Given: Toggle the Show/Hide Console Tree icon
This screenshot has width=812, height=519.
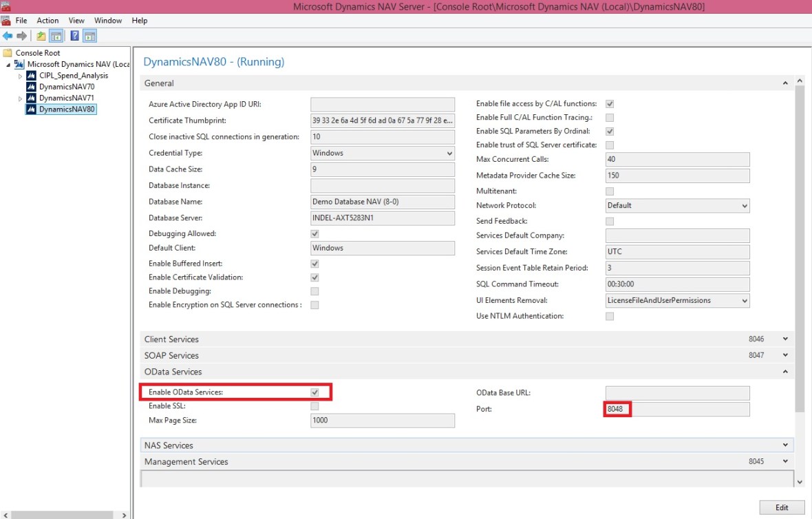Looking at the screenshot, I should 55,34.
